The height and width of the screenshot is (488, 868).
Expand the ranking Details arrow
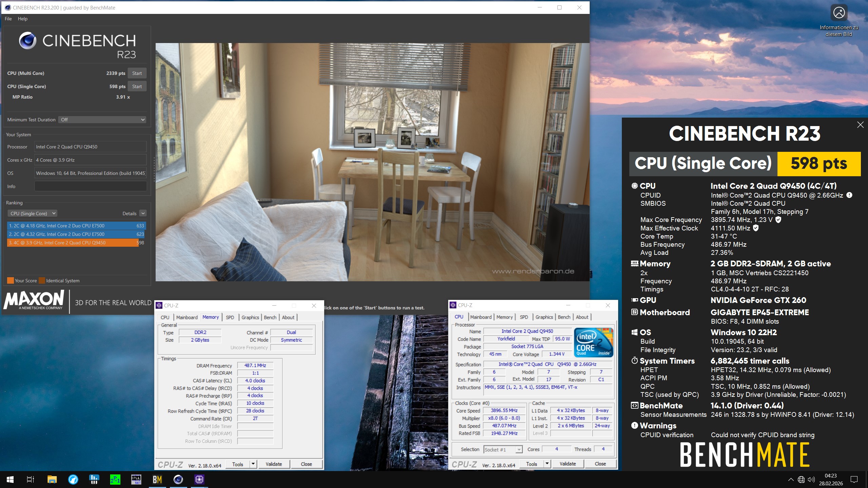coord(143,213)
